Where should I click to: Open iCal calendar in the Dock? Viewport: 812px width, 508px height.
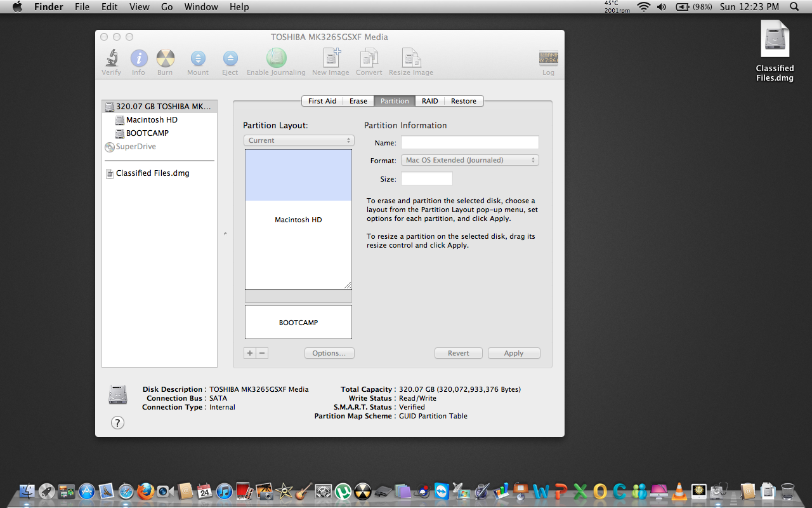[204, 491]
